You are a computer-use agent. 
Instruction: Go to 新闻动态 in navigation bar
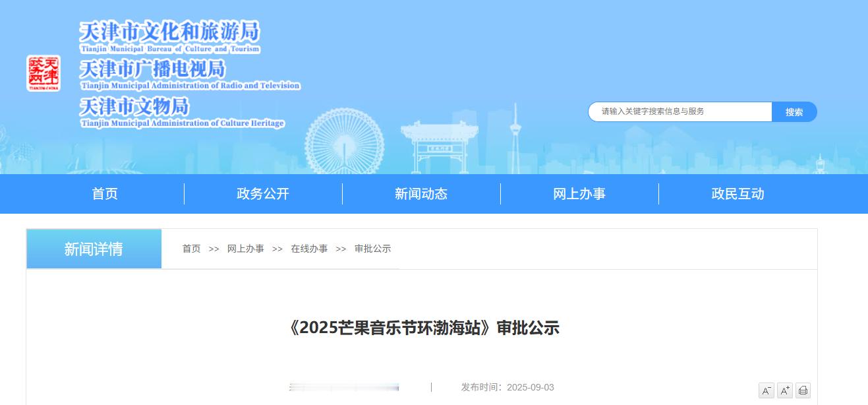point(421,194)
